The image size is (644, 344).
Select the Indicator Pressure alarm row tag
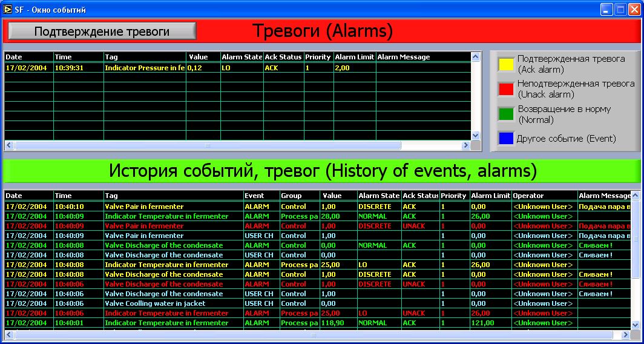[x=144, y=68]
